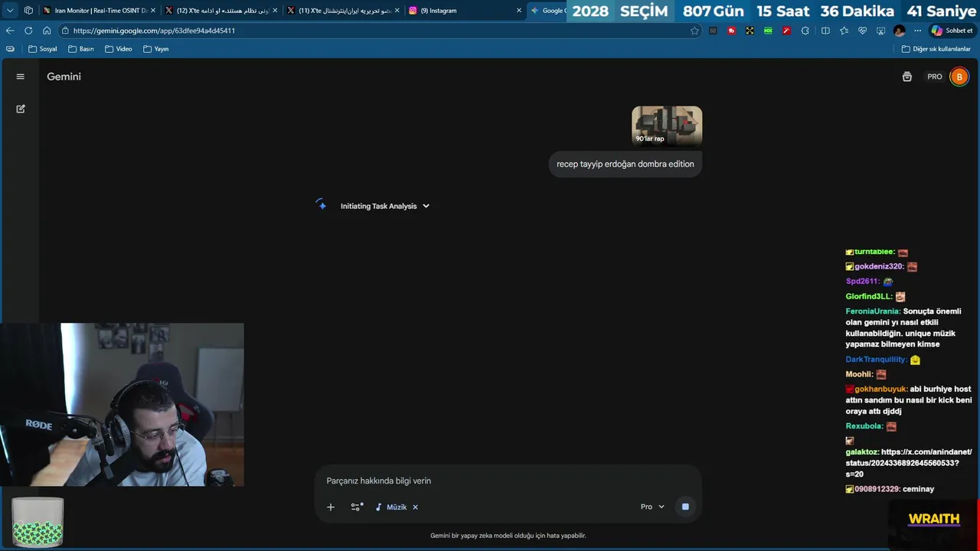Open the Favorites star list icon
The image size is (980, 551).
point(844,31)
